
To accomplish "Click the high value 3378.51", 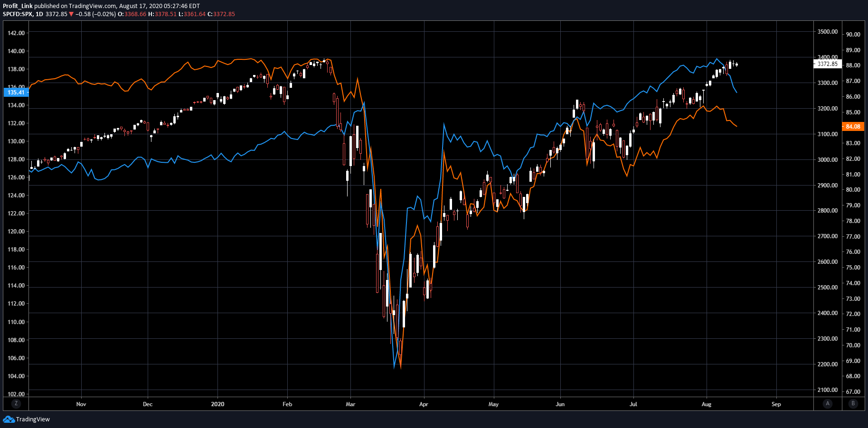I will (166, 14).
